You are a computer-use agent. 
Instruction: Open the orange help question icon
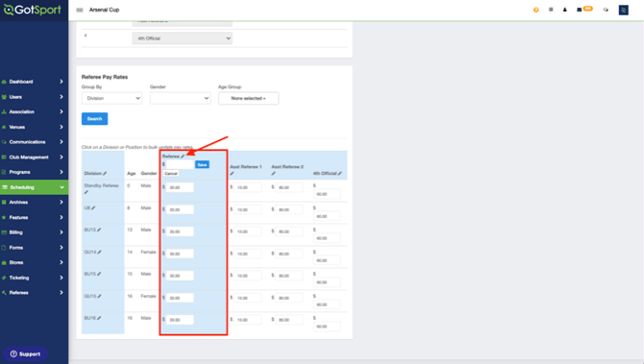(536, 10)
